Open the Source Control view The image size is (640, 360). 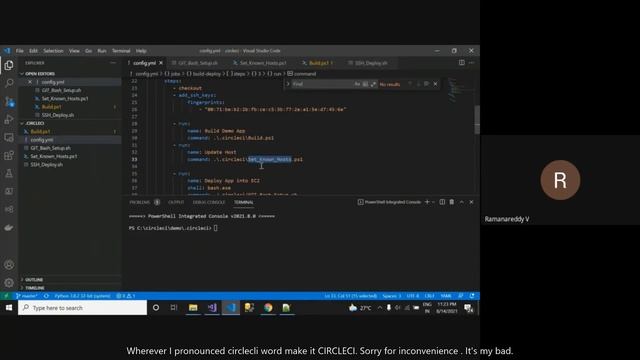click(x=9, y=101)
